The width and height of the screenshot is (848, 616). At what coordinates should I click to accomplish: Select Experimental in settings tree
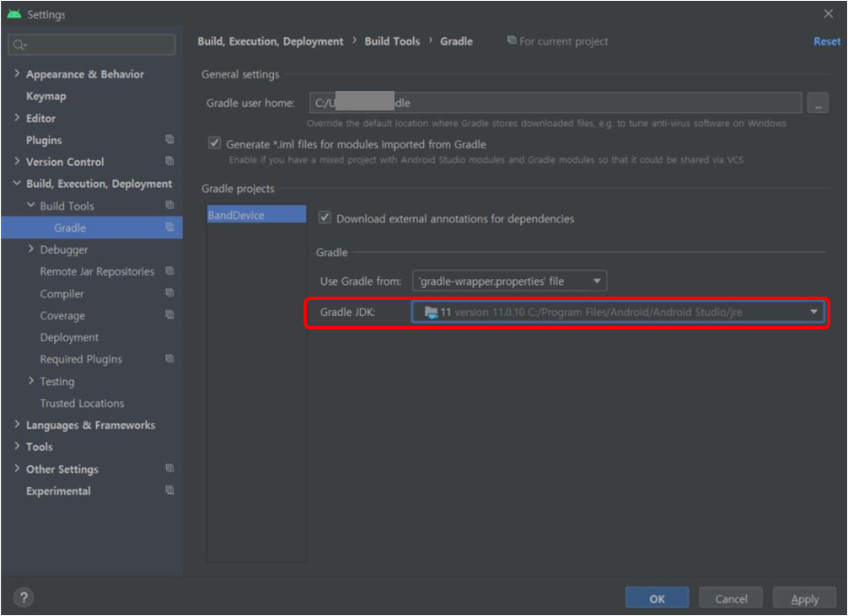[x=58, y=491]
